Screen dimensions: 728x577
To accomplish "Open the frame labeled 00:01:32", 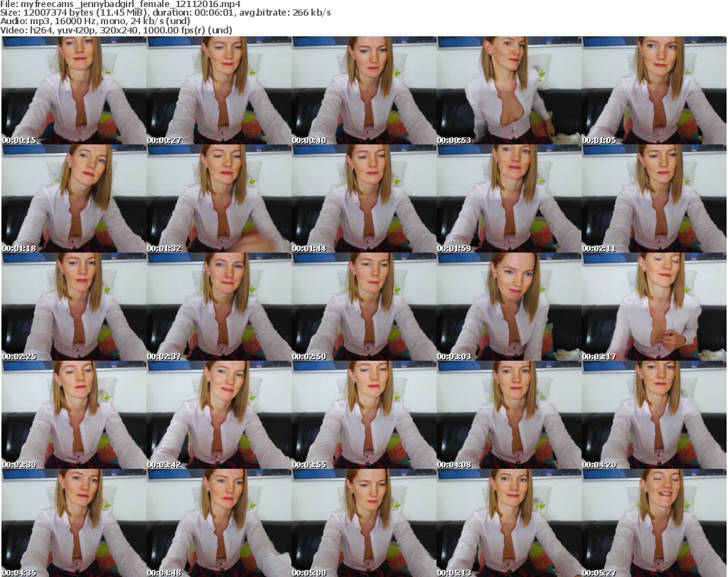I will (218, 199).
